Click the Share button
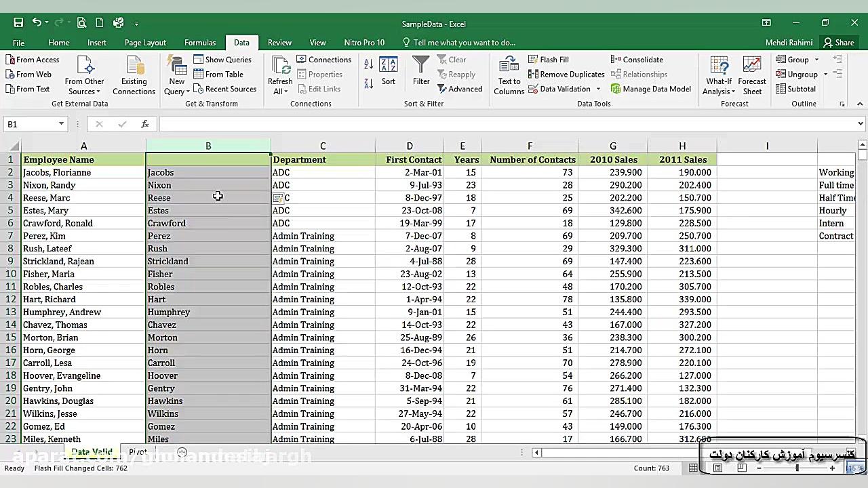This screenshot has height=488, width=868. (839, 43)
